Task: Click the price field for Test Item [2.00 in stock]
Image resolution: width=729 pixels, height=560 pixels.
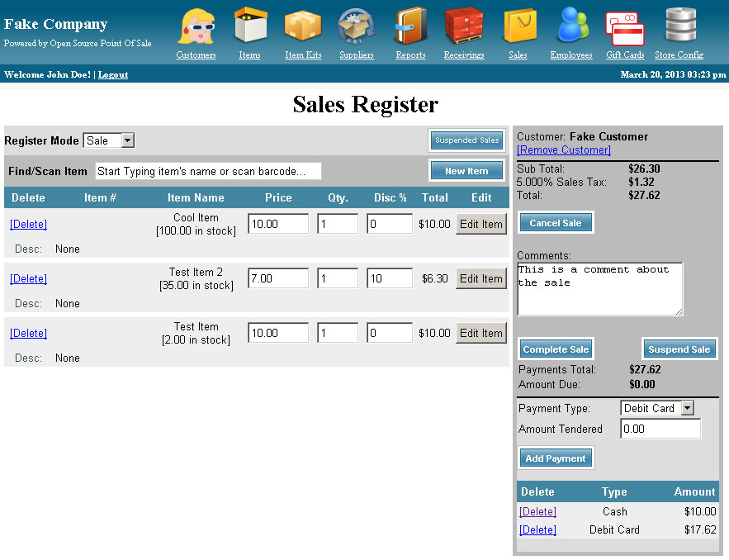Action: tap(278, 333)
